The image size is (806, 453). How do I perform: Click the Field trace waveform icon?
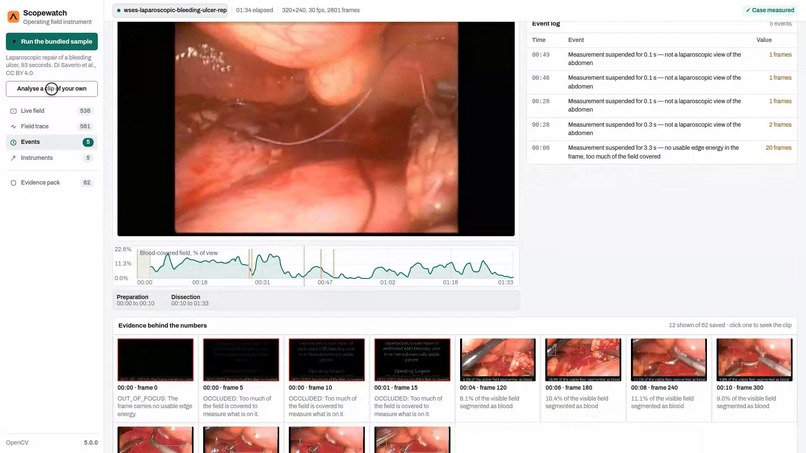13,126
